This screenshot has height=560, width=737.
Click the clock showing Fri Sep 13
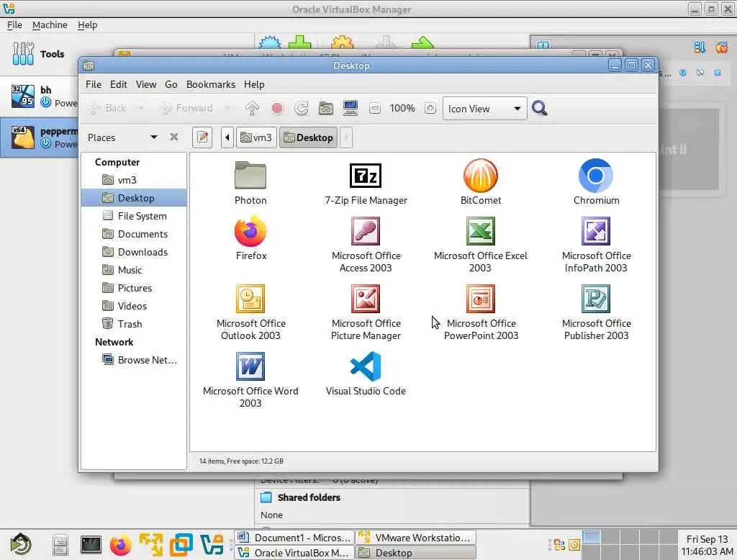pyautogui.click(x=707, y=545)
